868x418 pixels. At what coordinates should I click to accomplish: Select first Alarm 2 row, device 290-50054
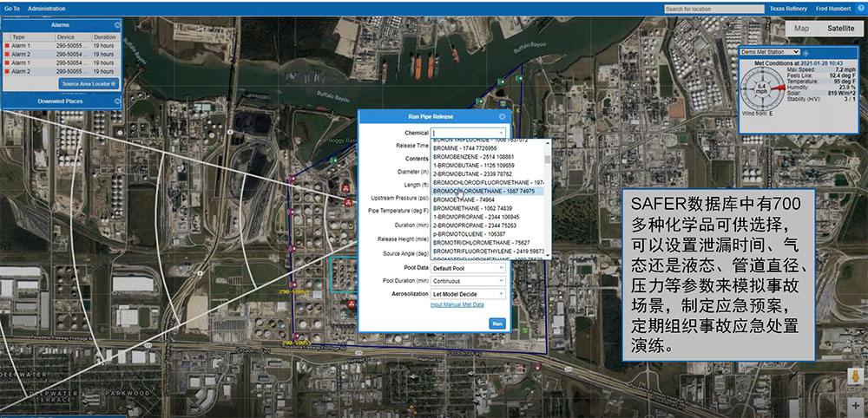point(62,54)
